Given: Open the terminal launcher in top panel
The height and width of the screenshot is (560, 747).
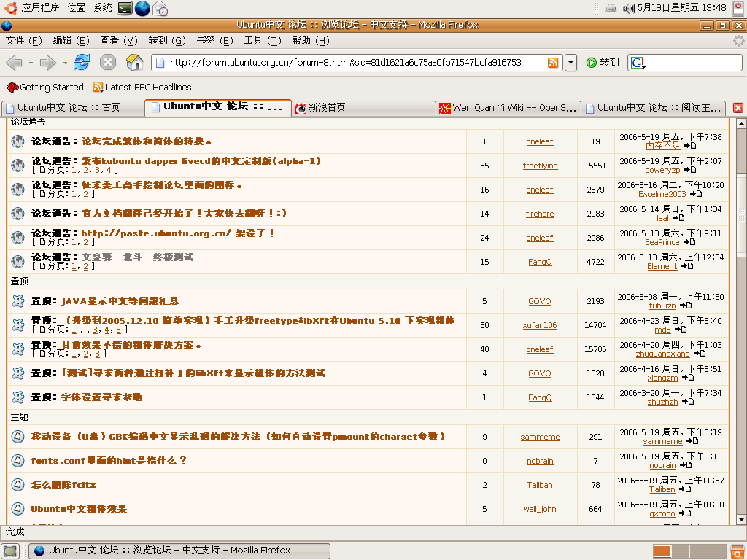Looking at the screenshot, I should pyautogui.click(x=124, y=8).
